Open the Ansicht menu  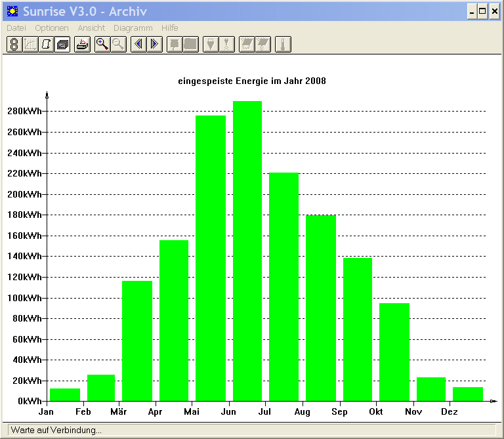click(x=91, y=28)
